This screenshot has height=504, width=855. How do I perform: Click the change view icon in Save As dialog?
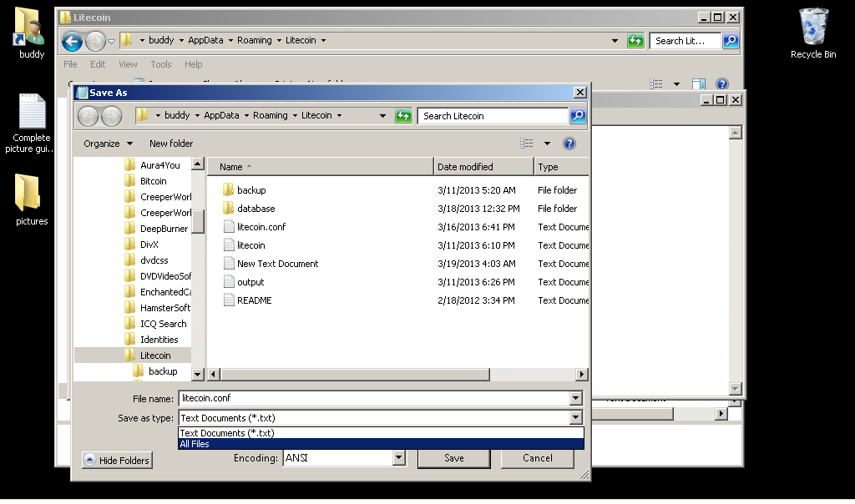pyautogui.click(x=526, y=144)
